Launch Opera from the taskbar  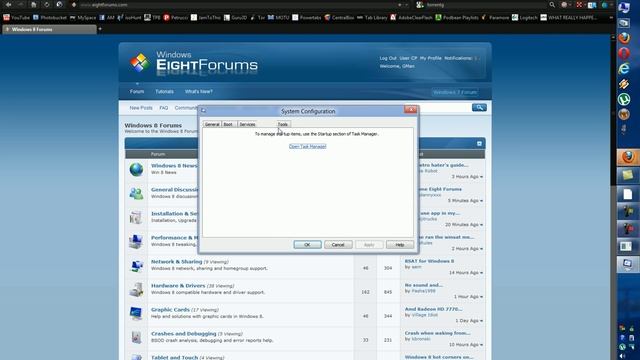tap(624, 53)
